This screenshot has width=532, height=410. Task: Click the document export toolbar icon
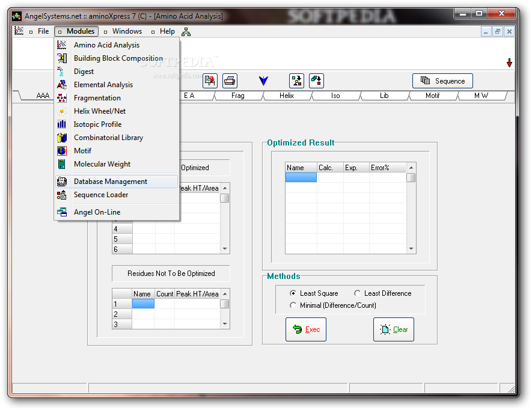coord(210,81)
